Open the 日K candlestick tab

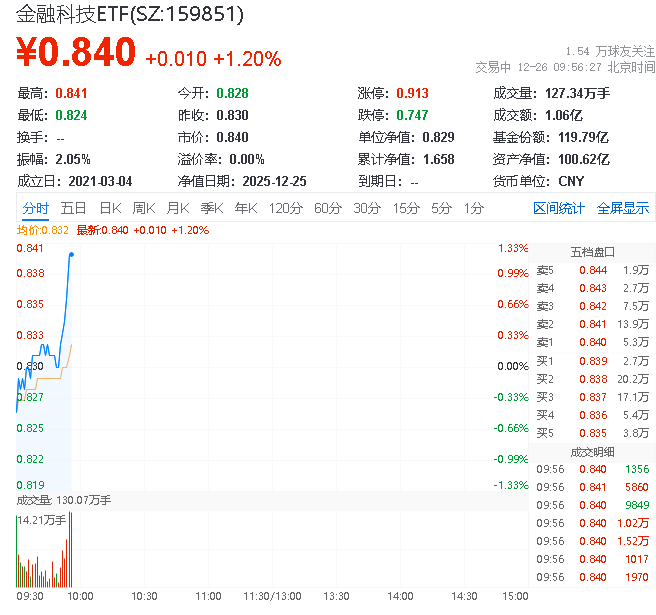point(110,208)
